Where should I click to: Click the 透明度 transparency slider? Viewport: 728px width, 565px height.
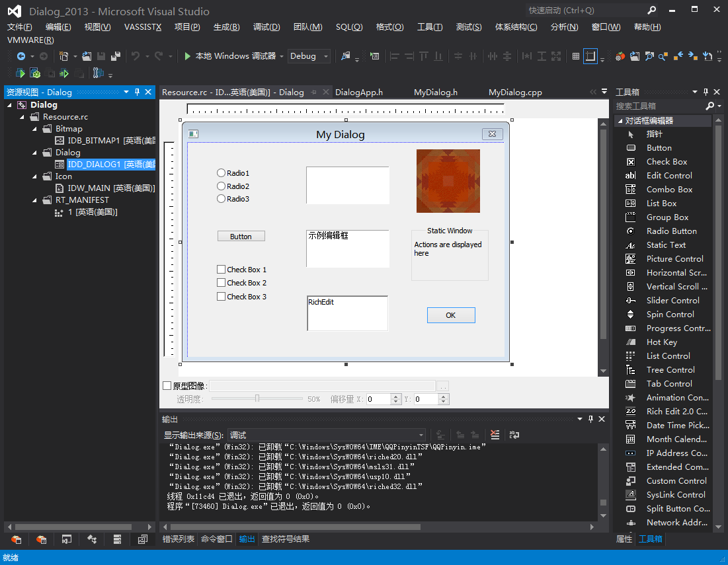click(257, 398)
